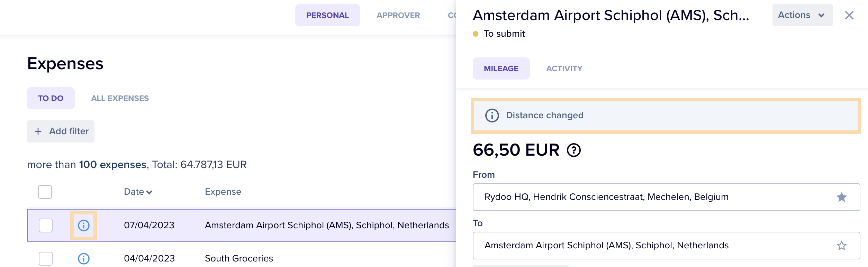Click the Expense column header
Viewport: 868px width, 267px height.
[x=223, y=192]
